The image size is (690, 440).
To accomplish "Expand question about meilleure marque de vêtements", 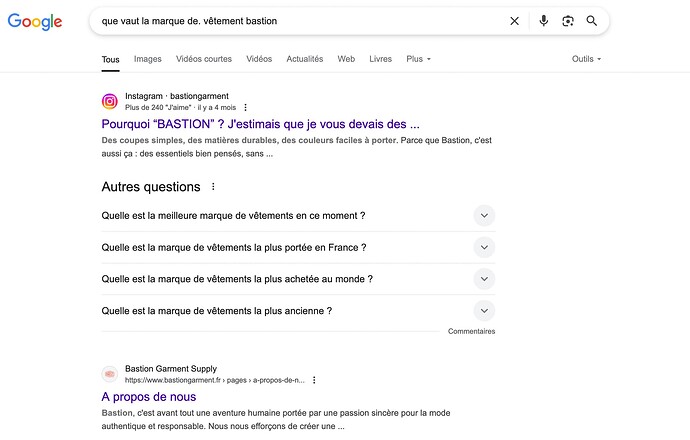I will coord(484,216).
